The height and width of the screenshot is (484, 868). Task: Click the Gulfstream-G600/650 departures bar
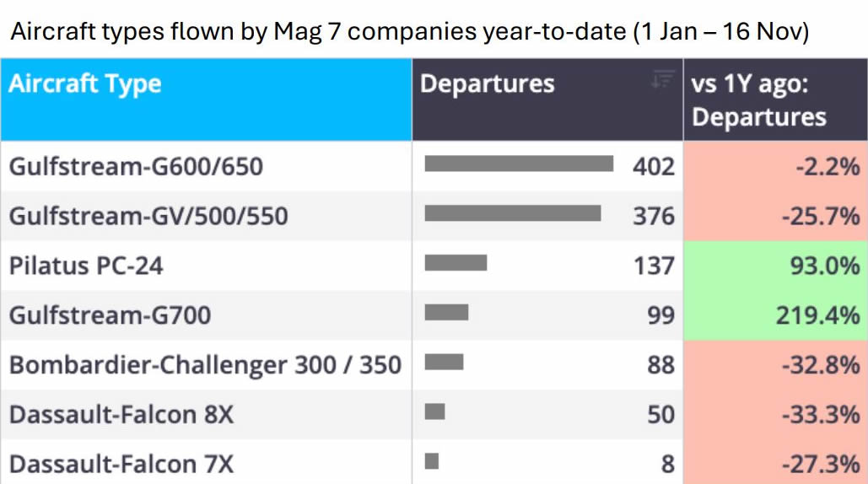[519, 164]
